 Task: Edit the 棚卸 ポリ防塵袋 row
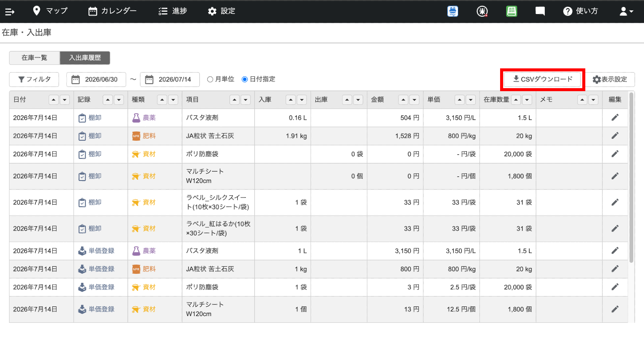point(615,154)
